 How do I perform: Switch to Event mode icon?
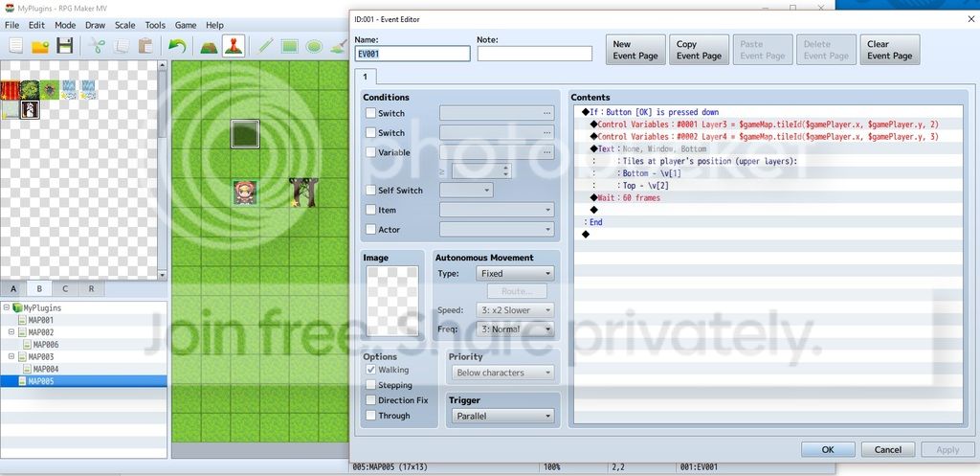(234, 46)
